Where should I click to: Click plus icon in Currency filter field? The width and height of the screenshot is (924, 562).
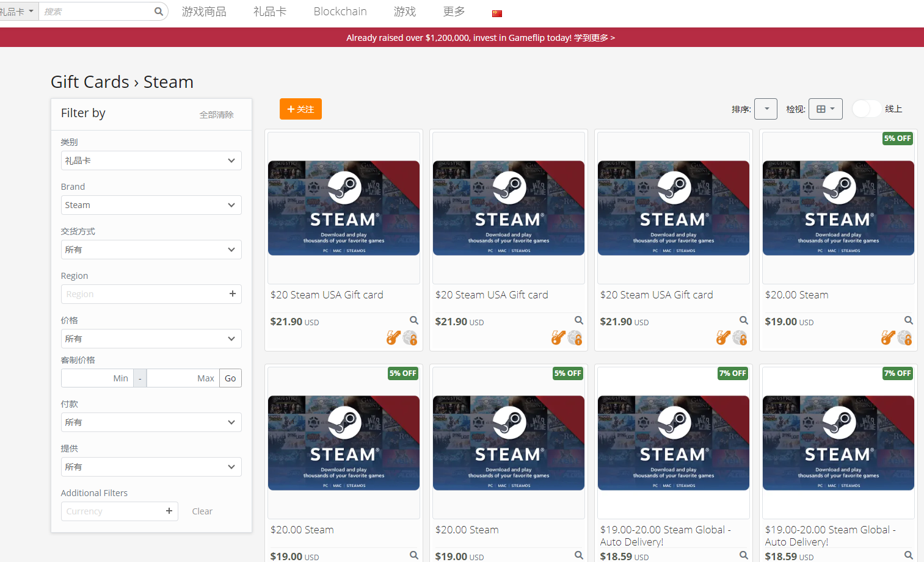(169, 511)
